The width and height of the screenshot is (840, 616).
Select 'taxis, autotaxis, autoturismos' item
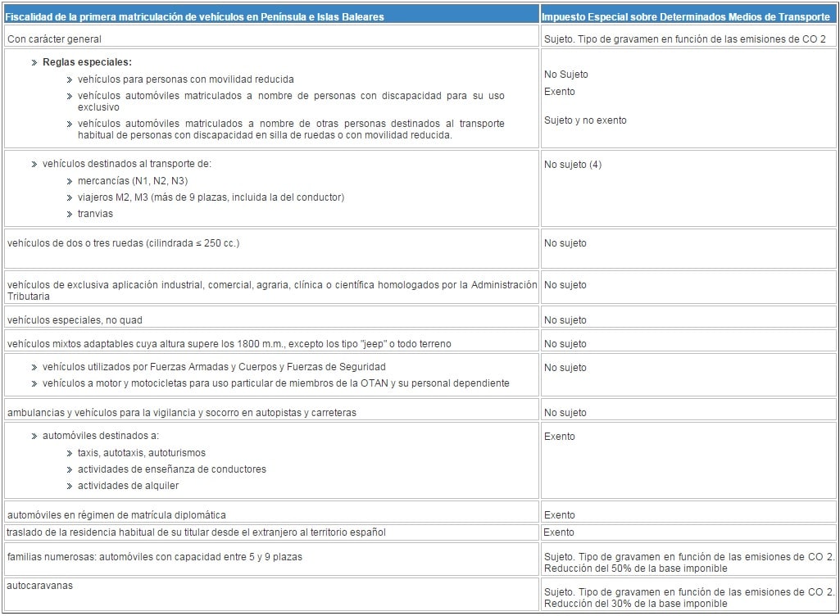(142, 453)
